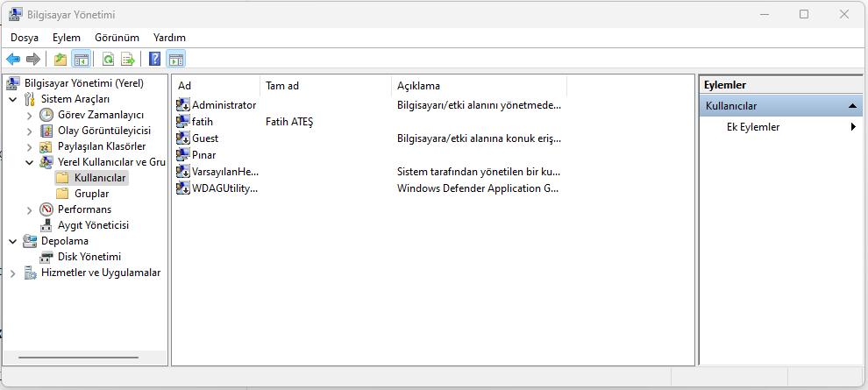Click Guest's 'Bilgisayara/etki alanına konuk' description
The width and height of the screenshot is (868, 390).
tap(479, 138)
